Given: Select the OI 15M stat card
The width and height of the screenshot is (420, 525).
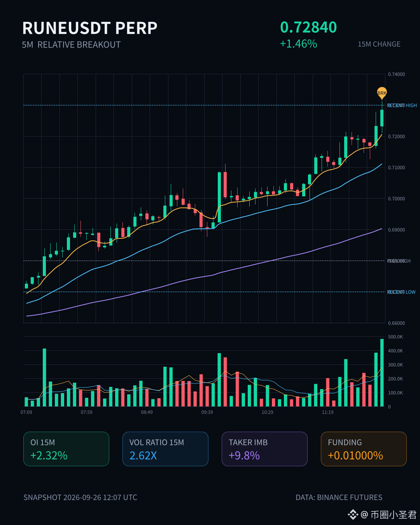Looking at the screenshot, I should point(66,449).
